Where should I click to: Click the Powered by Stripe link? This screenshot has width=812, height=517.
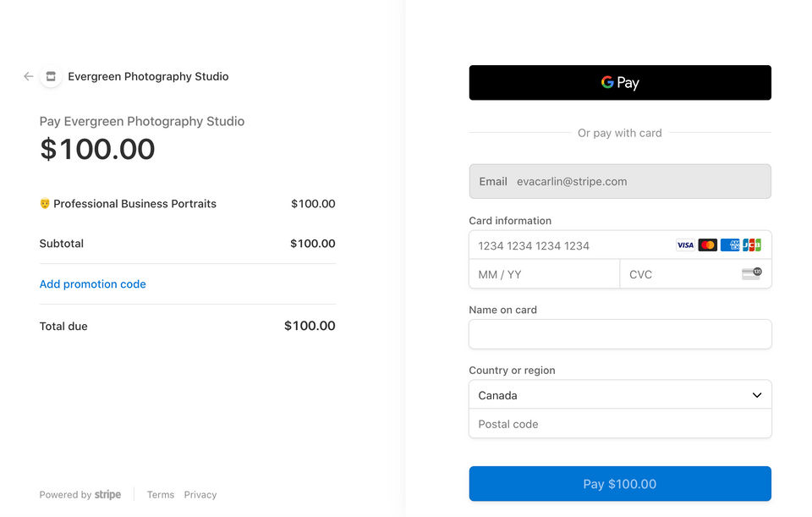pyautogui.click(x=80, y=495)
